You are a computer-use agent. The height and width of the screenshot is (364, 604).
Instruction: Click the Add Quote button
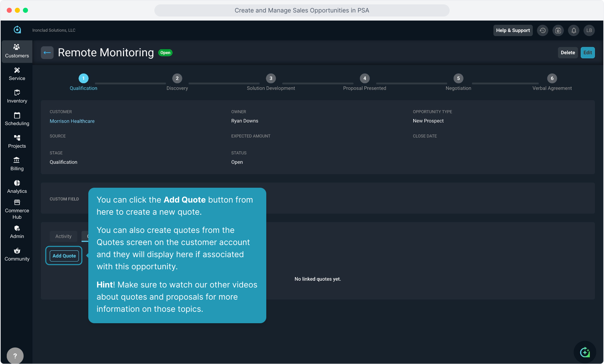pyautogui.click(x=64, y=256)
